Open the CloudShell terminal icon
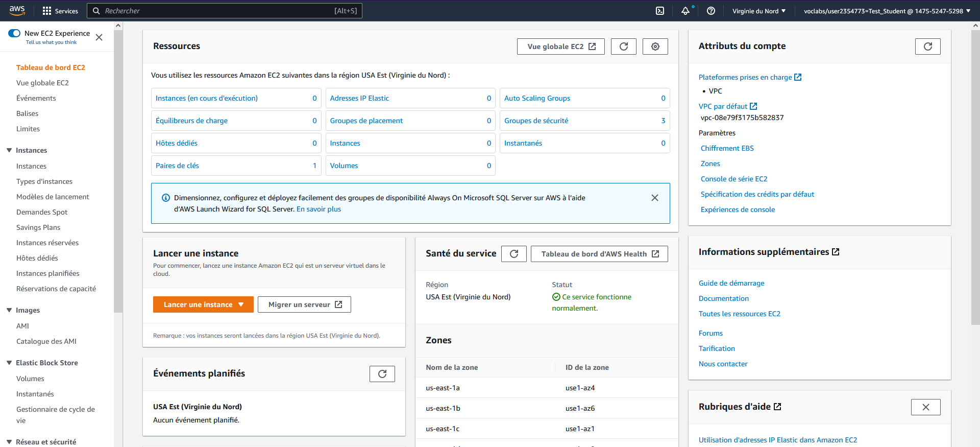The width and height of the screenshot is (980, 447). 660,11
